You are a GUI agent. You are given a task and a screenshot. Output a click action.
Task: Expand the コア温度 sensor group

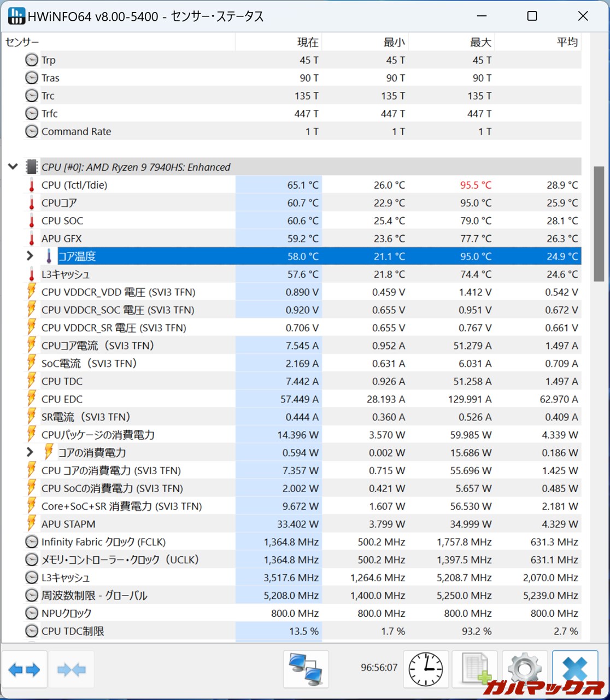click(x=30, y=256)
